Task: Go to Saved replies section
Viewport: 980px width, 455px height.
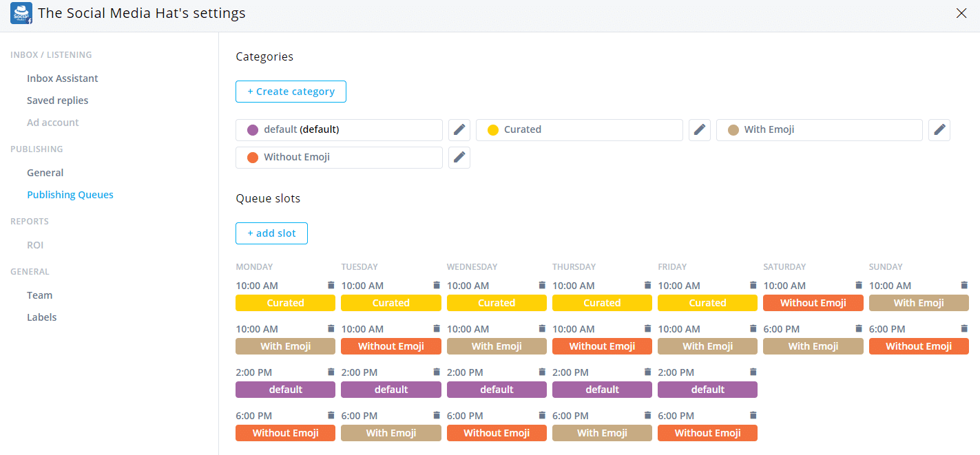Action: coord(58,100)
